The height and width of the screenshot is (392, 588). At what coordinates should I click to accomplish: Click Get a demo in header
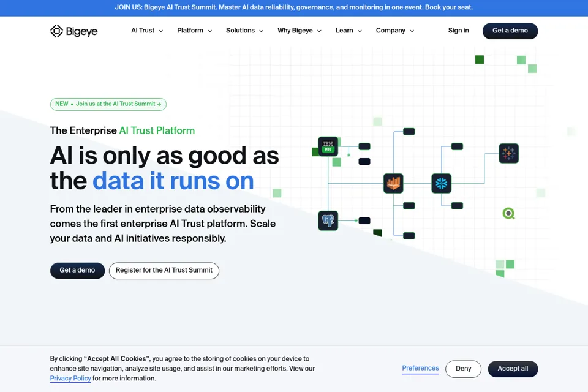pos(510,31)
